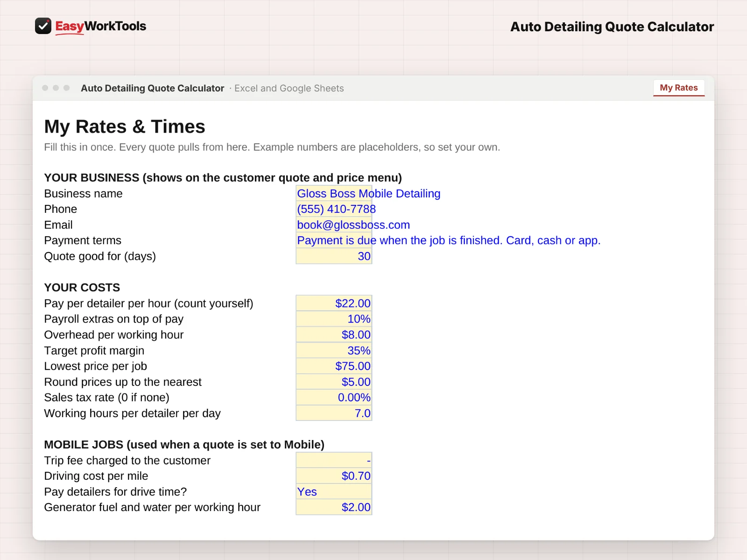Select the Phone cell (555) 410-7788
The image size is (747, 560).
point(334,209)
